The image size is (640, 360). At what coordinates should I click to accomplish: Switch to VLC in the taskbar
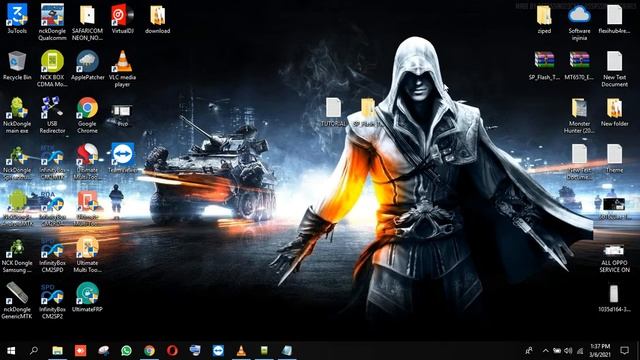pyautogui.click(x=241, y=351)
